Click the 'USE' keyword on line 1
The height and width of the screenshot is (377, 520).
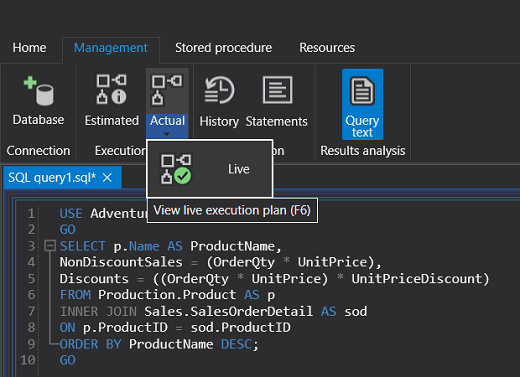click(x=71, y=213)
